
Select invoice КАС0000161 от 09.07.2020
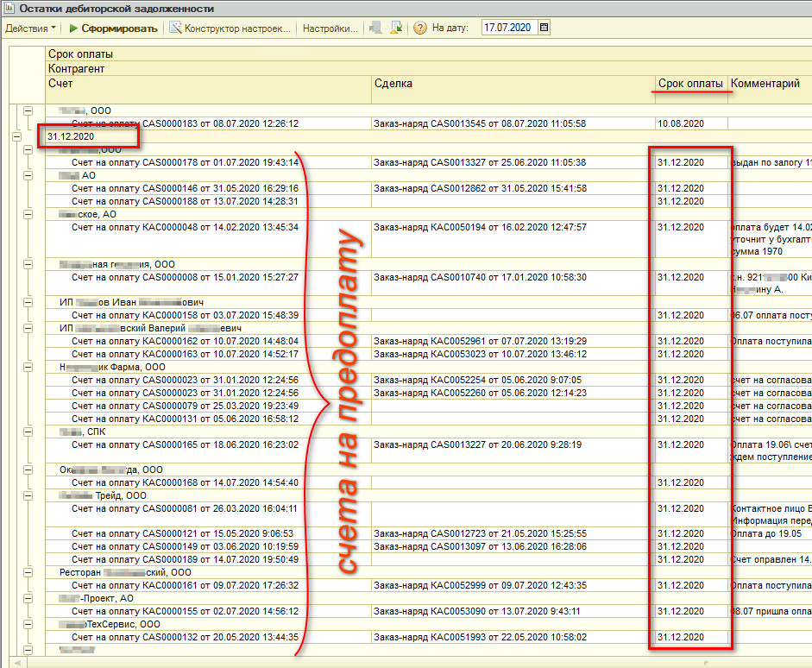[185, 586]
